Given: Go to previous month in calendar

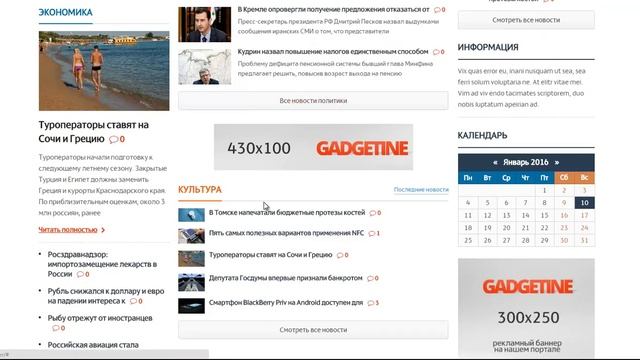Looking at the screenshot, I should [x=495, y=162].
